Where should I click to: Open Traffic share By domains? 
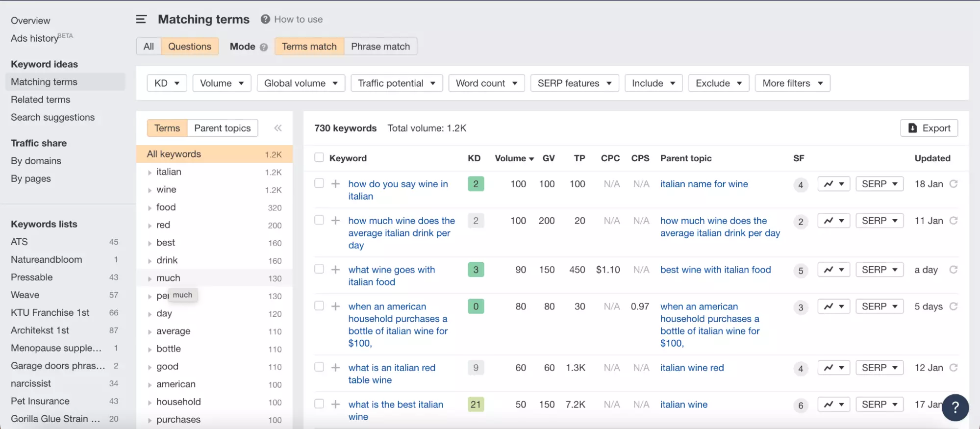tap(36, 161)
